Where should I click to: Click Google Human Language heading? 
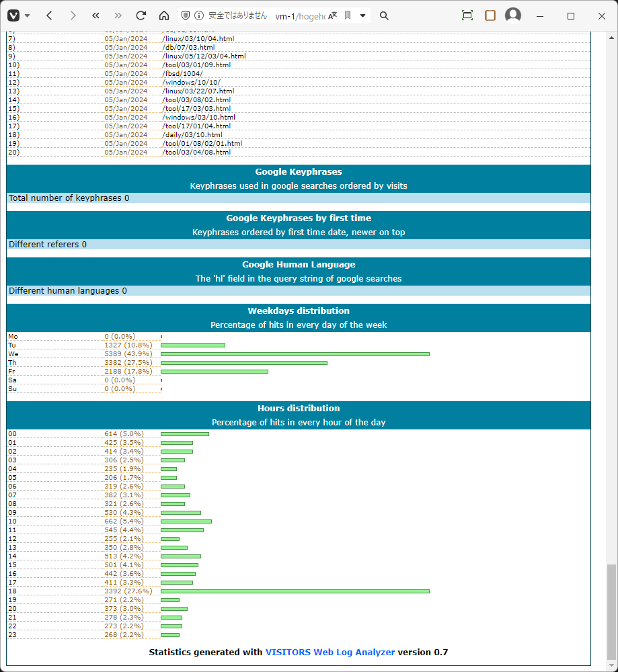(x=299, y=264)
